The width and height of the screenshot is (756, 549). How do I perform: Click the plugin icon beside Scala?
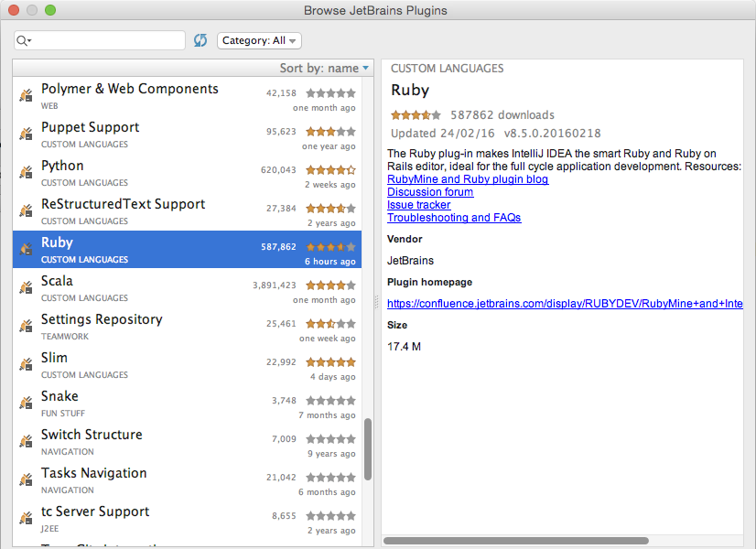tap(26, 287)
